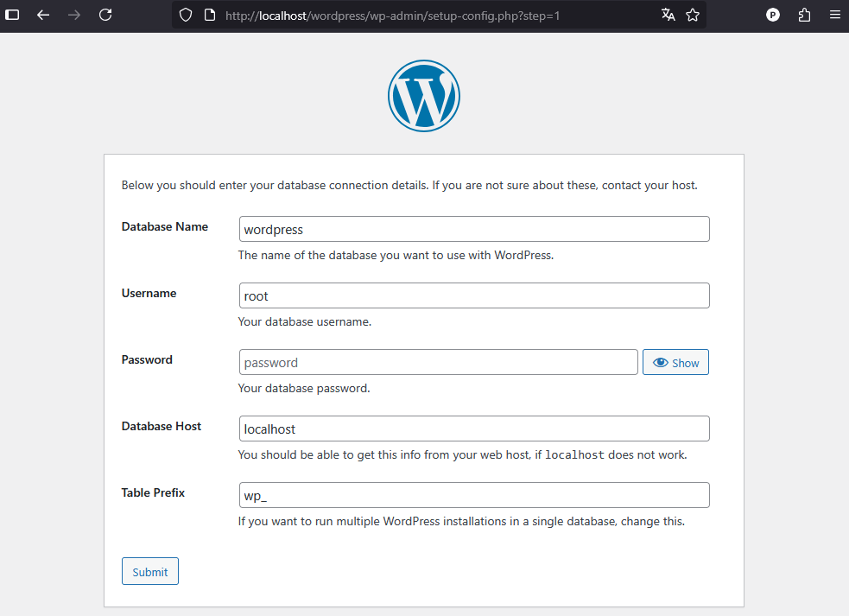This screenshot has width=849, height=616.
Task: Reload the page with the refresh icon
Action: [x=105, y=15]
